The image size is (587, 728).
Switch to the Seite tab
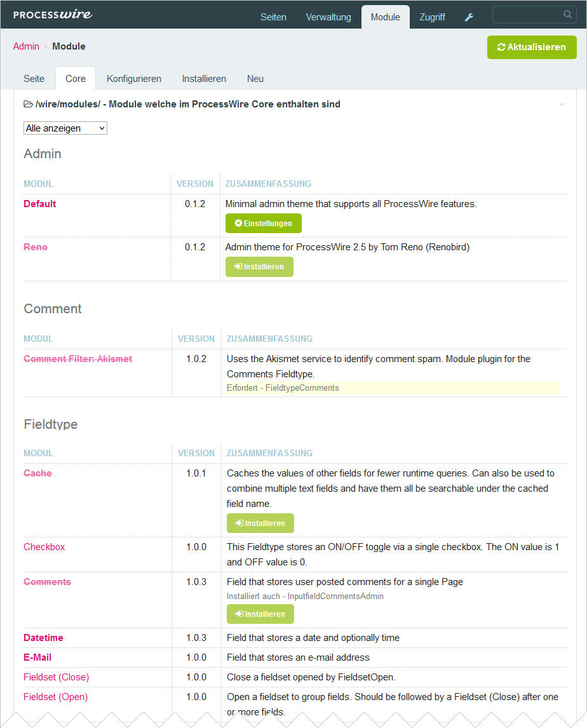[34, 79]
